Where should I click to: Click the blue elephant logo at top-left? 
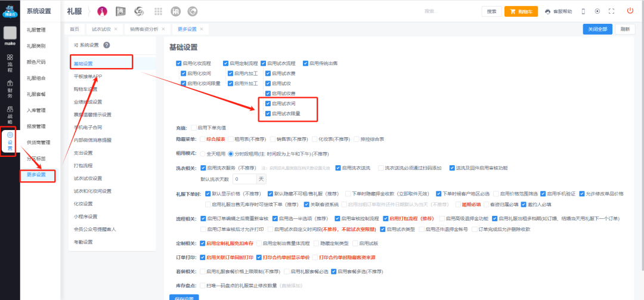[10, 11]
